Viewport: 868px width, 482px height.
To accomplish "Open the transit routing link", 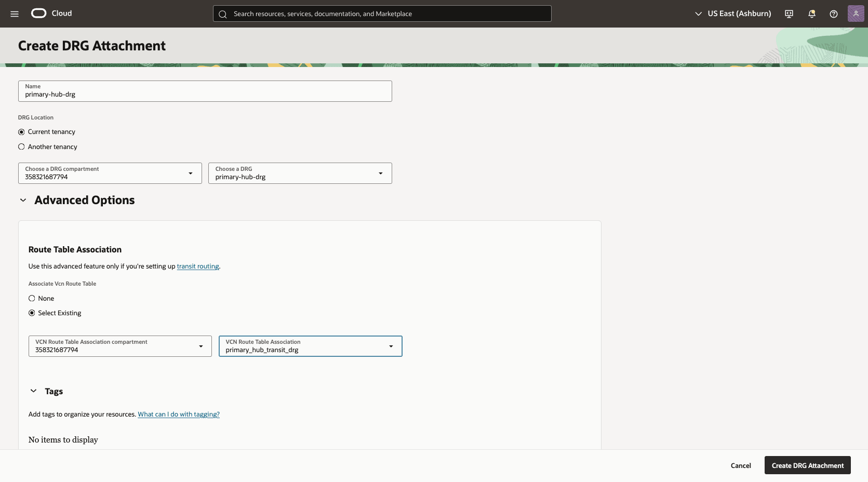I will (198, 266).
